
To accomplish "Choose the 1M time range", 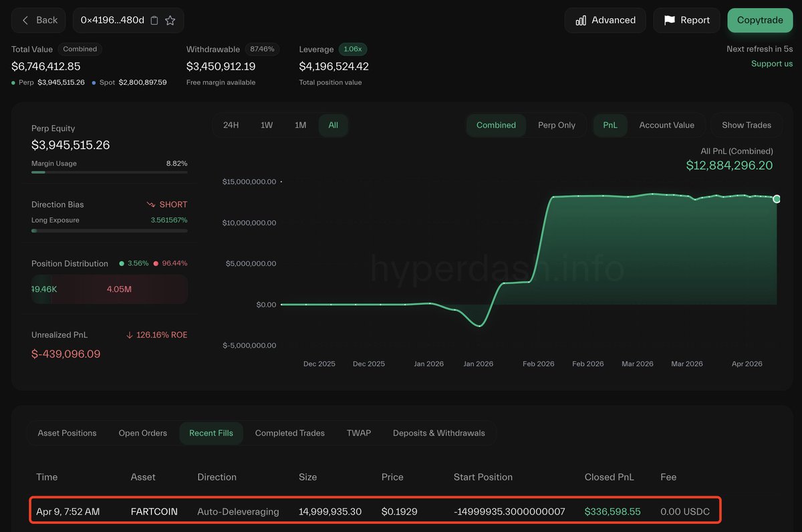I will (301, 125).
